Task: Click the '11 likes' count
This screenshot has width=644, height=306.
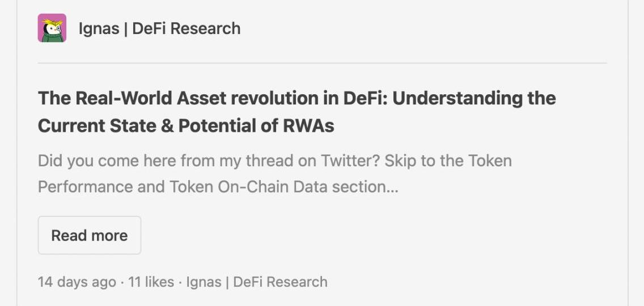Action: [x=151, y=282]
